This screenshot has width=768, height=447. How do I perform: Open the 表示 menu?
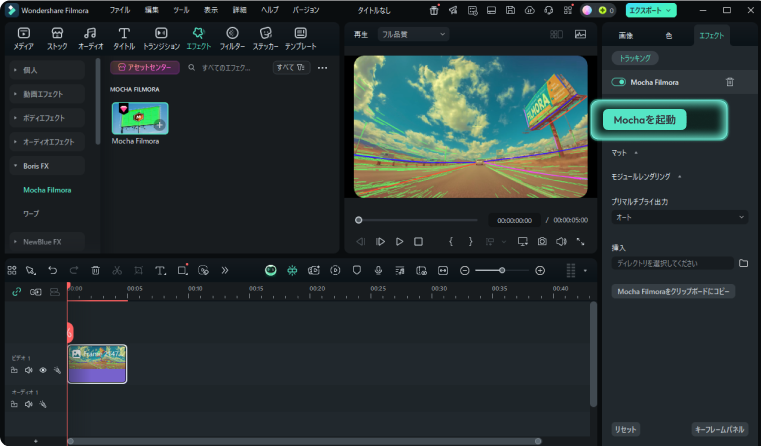[211, 10]
